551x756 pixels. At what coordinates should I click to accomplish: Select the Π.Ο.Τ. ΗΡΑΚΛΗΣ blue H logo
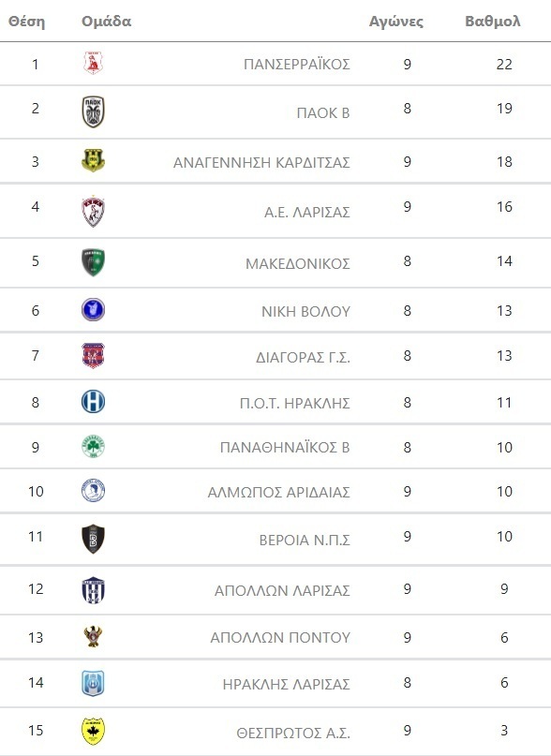click(x=93, y=401)
